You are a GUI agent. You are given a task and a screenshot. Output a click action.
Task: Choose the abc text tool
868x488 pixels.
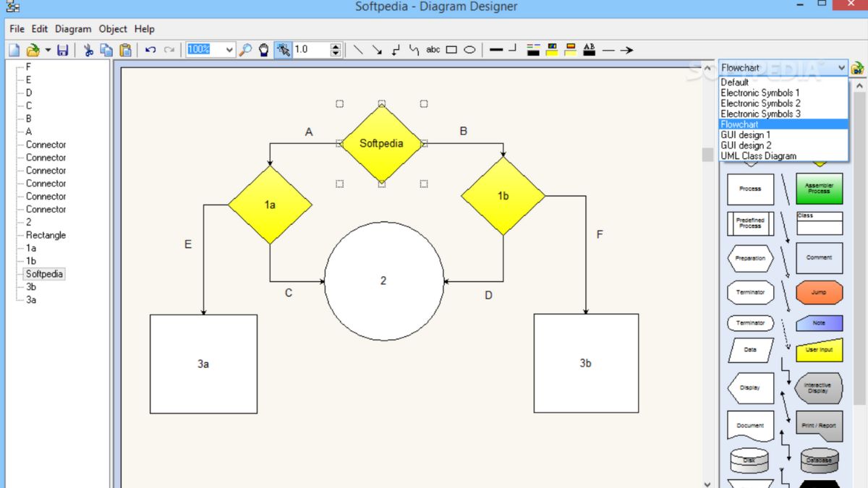click(x=433, y=50)
